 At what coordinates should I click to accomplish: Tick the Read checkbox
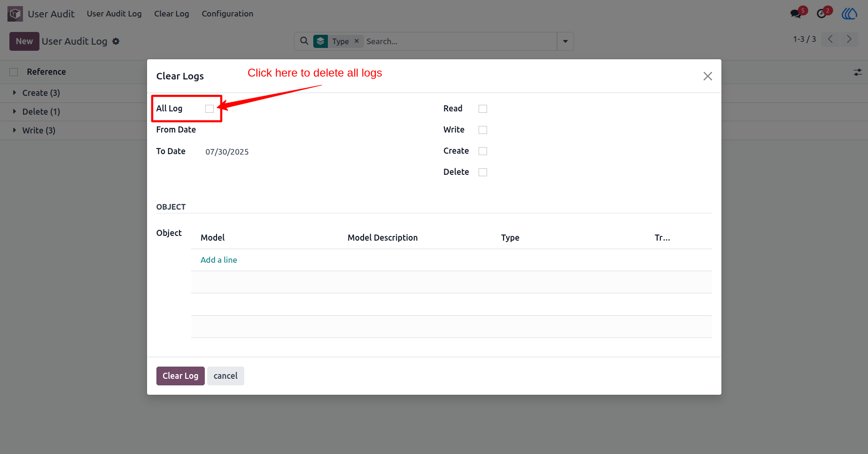pos(483,109)
